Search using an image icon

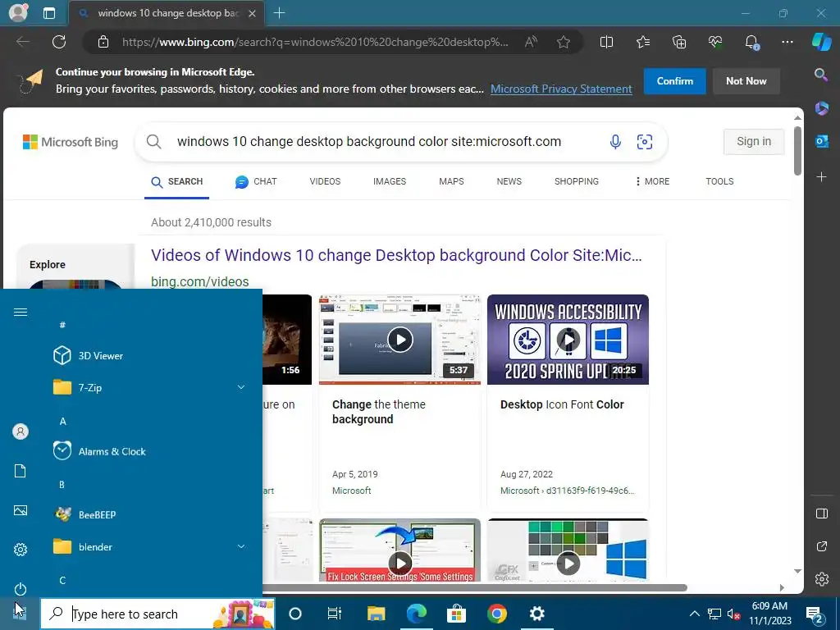[645, 141]
